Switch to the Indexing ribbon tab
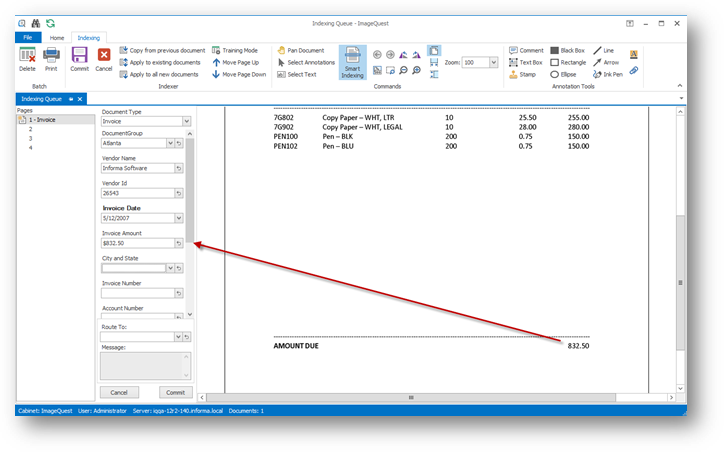The width and height of the screenshot is (724, 452). point(89,38)
